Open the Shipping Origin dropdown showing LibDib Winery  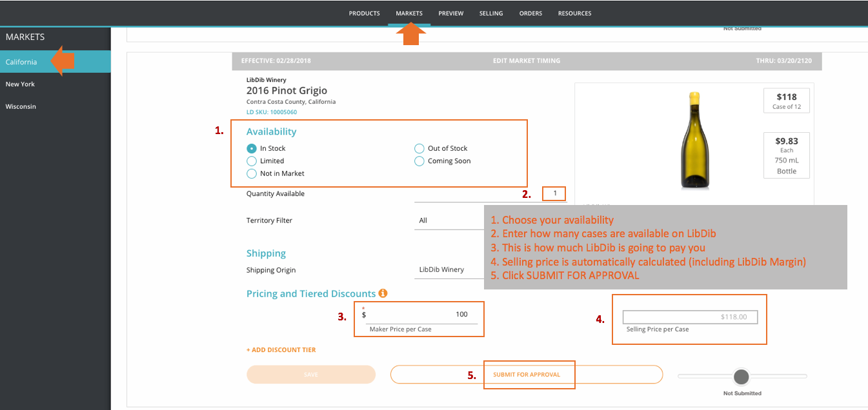449,269
